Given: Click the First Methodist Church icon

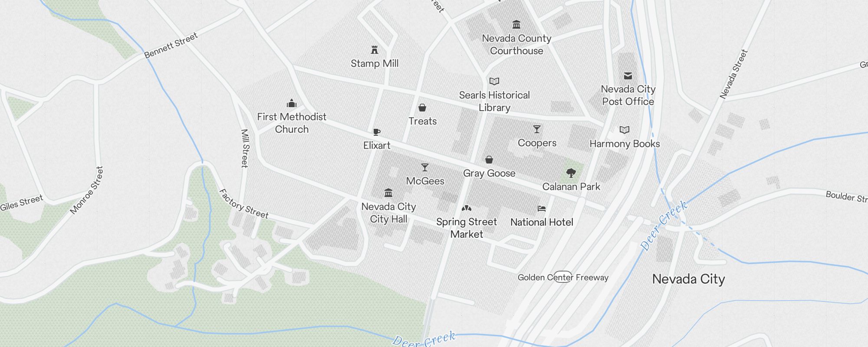Looking at the screenshot, I should (x=292, y=103).
